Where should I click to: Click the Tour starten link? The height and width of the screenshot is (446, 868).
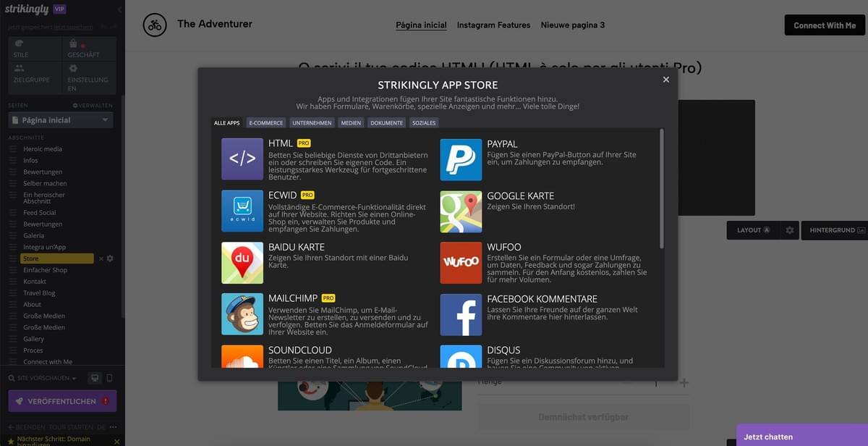(70, 427)
